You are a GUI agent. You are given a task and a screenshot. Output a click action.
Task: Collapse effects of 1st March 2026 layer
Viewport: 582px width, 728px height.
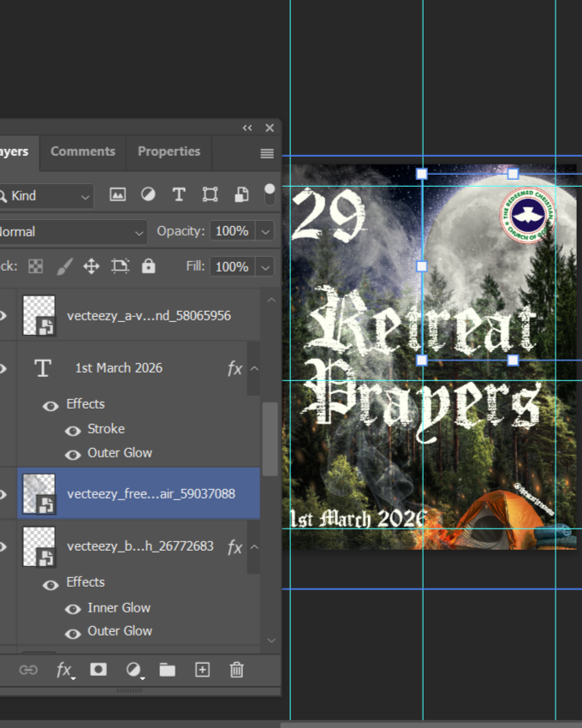(x=254, y=368)
